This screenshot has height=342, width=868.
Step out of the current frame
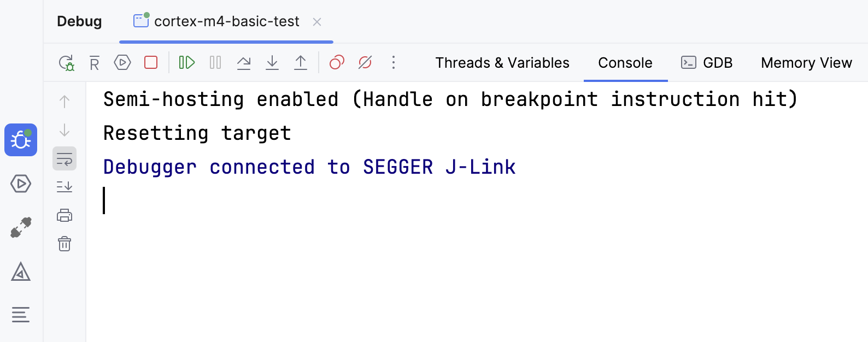point(300,62)
